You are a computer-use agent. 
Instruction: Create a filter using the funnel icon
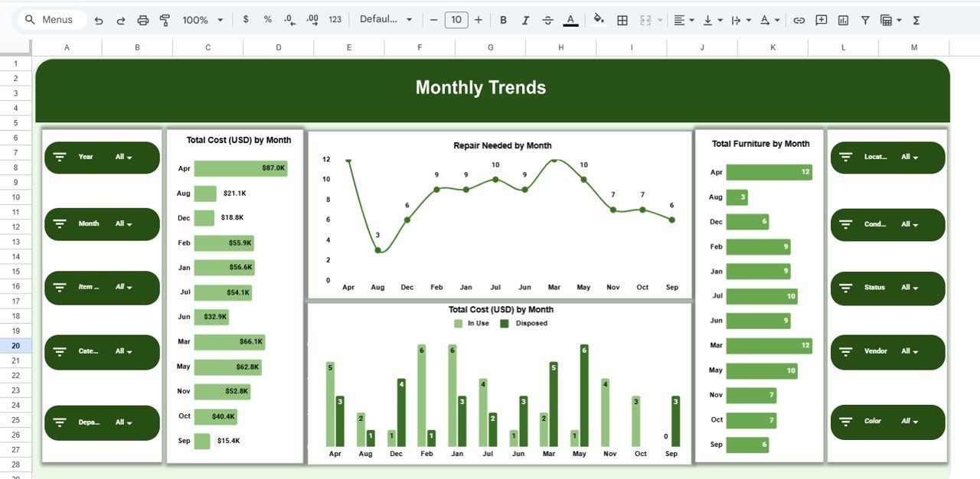point(864,20)
